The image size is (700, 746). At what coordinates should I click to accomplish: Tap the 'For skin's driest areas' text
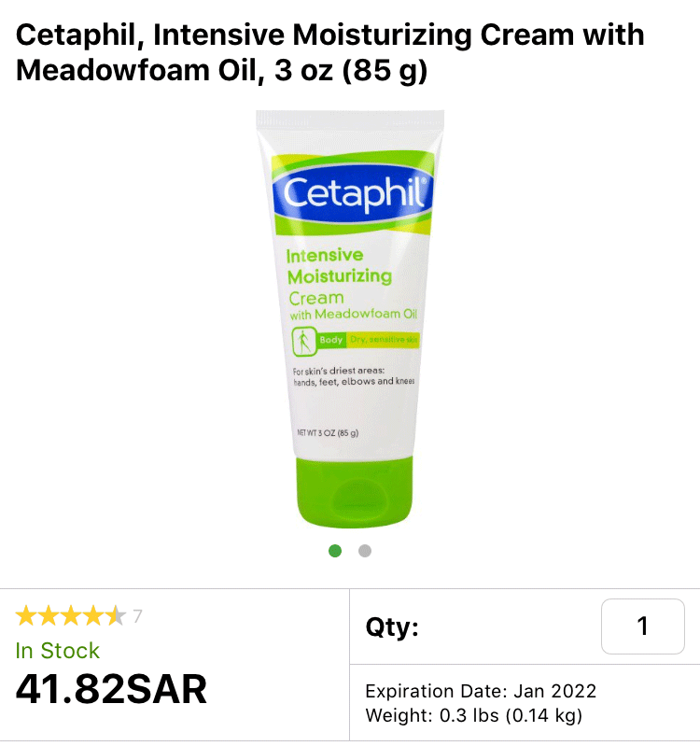(x=339, y=370)
